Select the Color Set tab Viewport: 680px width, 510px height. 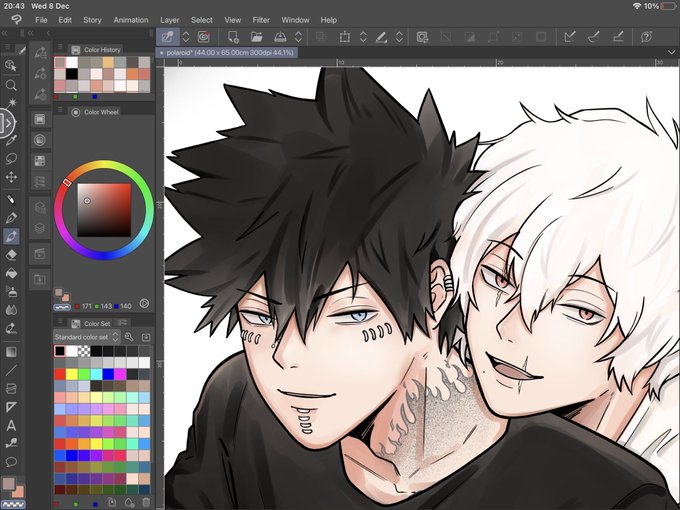tap(91, 324)
